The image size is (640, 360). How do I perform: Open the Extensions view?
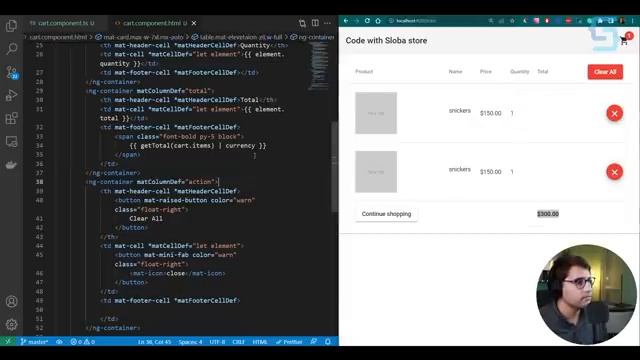(11, 118)
